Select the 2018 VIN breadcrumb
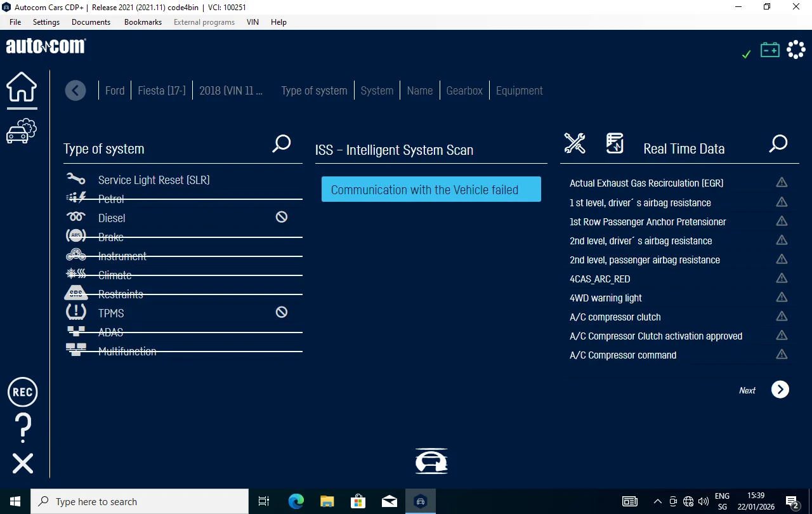This screenshot has width=812, height=514. (x=231, y=91)
